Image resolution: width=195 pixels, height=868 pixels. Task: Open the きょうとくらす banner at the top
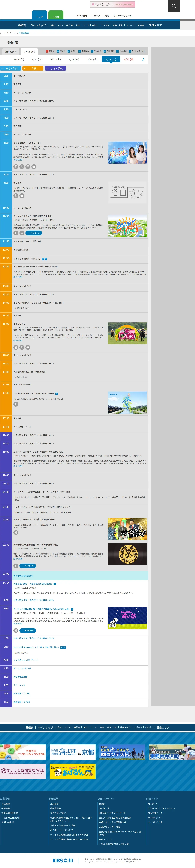point(112,4)
